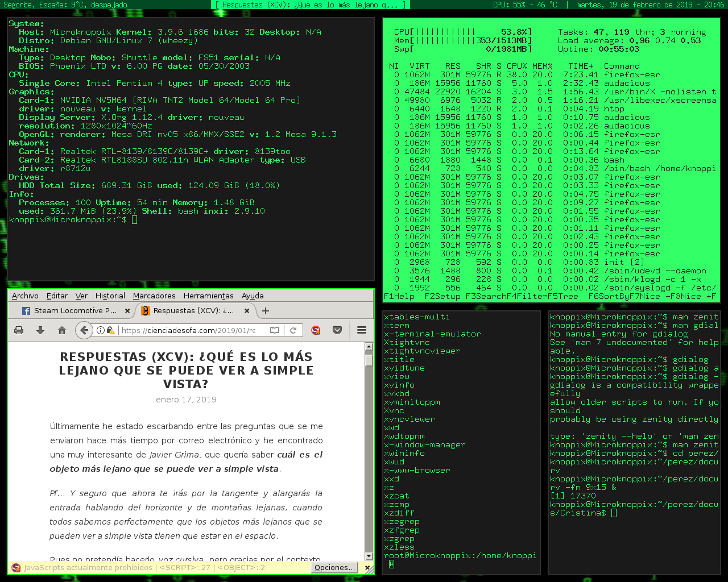728x582 pixels.
Task: Click xvncviewer in the terminal listing
Action: point(409,419)
